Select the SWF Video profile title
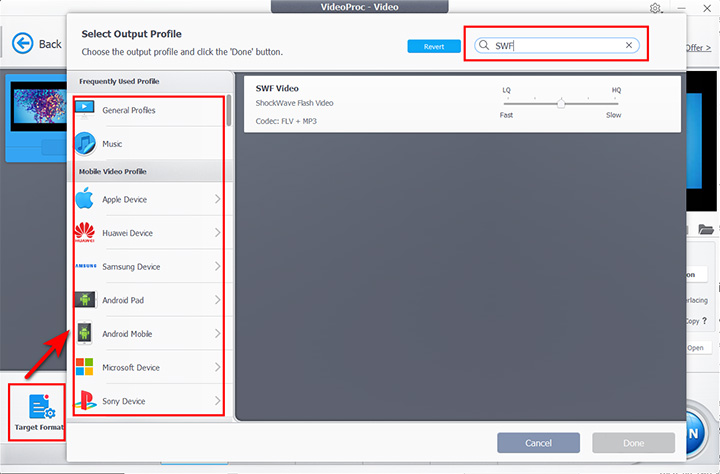This screenshot has height=474, width=720. click(277, 89)
